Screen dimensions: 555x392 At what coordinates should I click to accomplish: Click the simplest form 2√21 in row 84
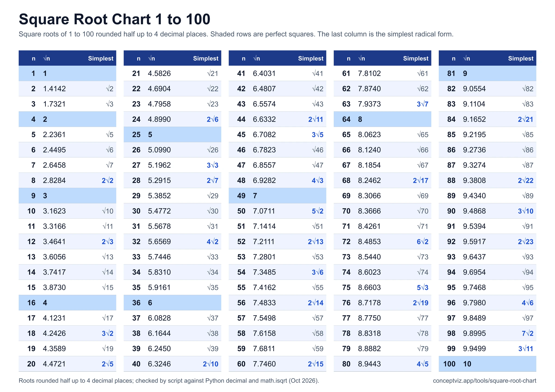point(525,119)
